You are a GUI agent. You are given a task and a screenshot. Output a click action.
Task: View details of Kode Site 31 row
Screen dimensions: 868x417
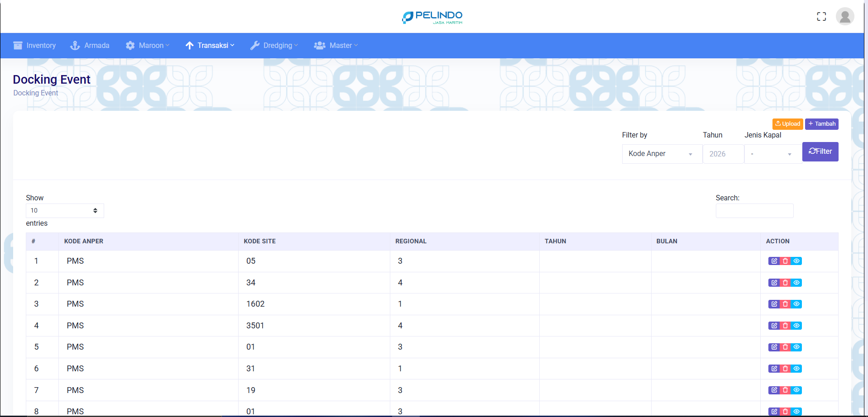click(x=796, y=369)
